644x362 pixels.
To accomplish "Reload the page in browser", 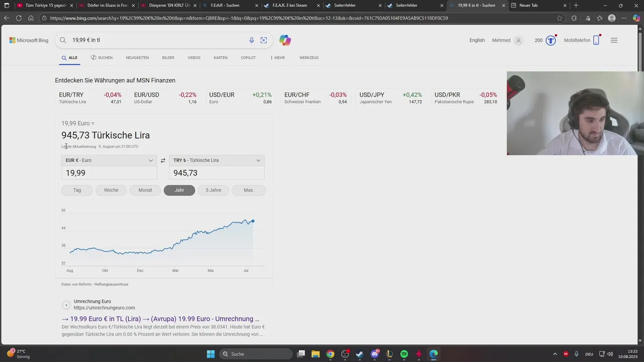I will click(19, 18).
